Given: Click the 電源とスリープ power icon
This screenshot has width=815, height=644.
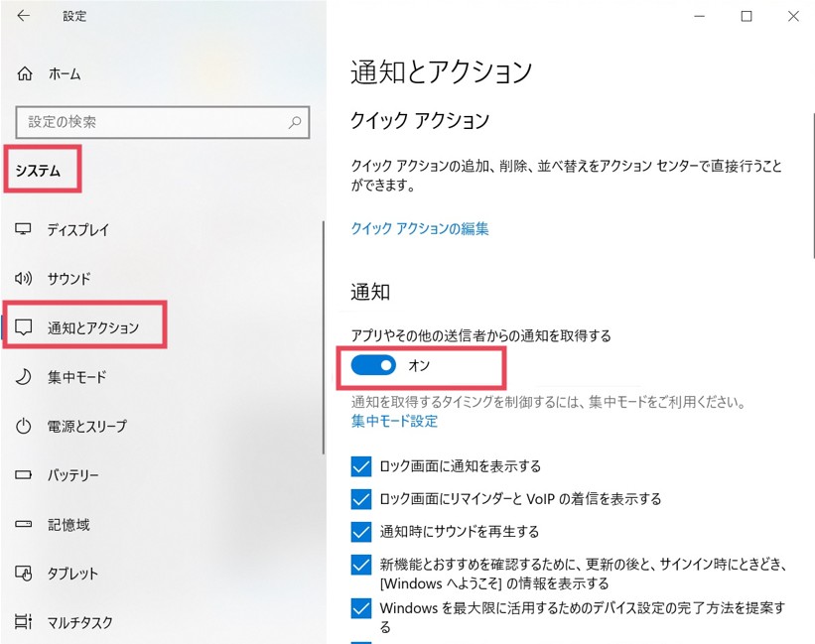Looking at the screenshot, I should pos(24,427).
